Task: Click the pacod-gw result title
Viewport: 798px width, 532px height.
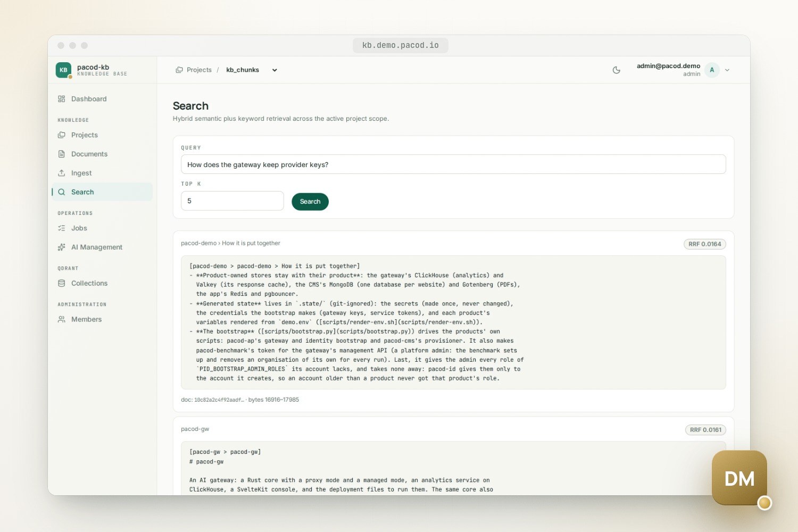Action: pyautogui.click(x=195, y=429)
